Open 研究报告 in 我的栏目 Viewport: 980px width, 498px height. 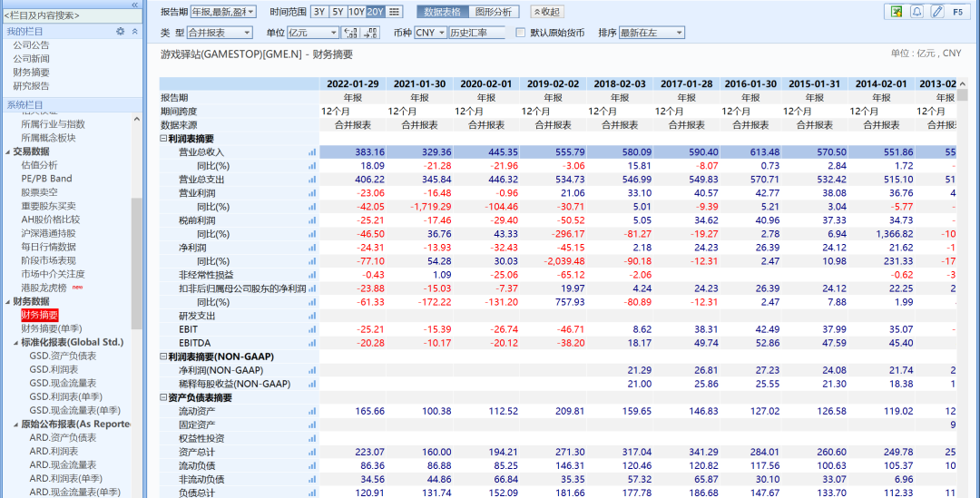coord(31,86)
